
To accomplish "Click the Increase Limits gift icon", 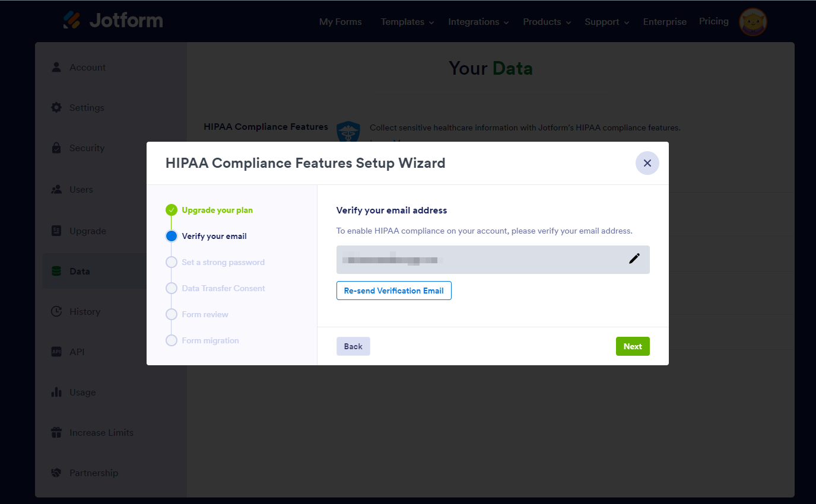I will point(56,432).
